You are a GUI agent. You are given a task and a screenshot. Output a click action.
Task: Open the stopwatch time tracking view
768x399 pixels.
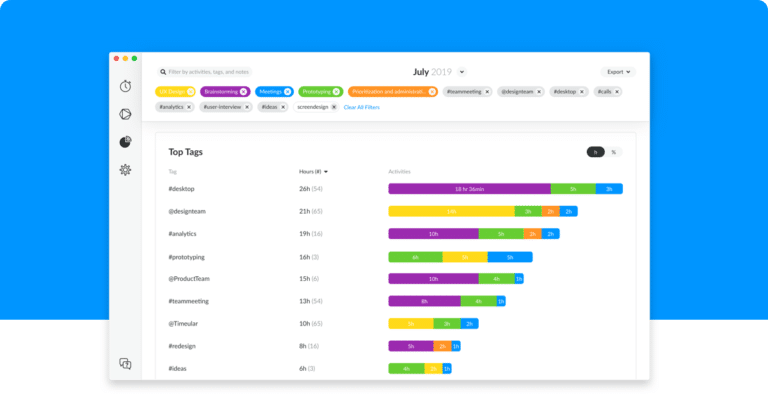[x=125, y=86]
